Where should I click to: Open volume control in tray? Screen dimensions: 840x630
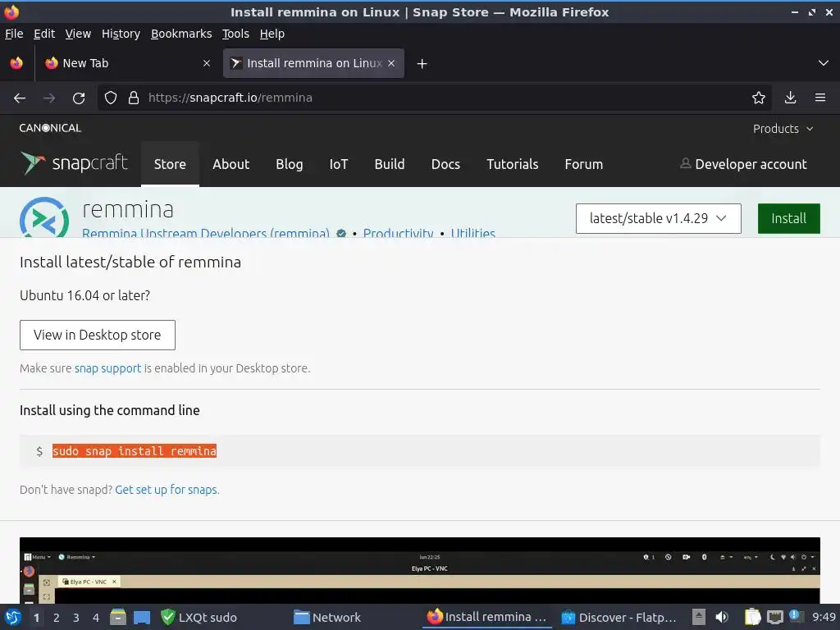coord(722,617)
